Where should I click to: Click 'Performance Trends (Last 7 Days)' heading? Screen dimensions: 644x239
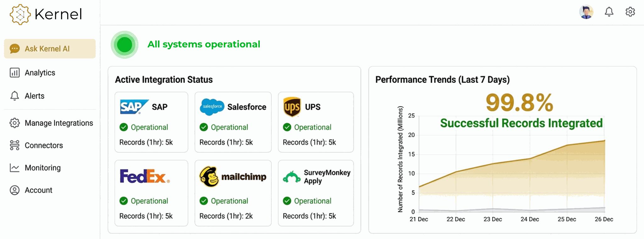coord(442,80)
